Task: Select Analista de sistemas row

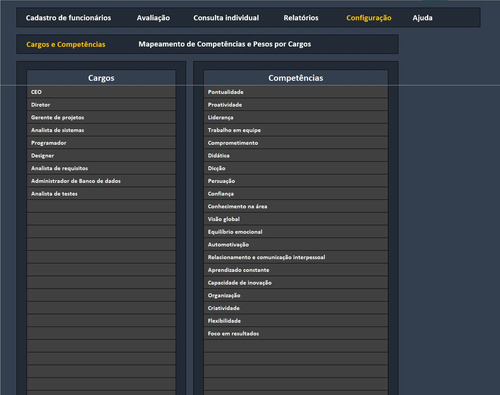Action: click(x=101, y=130)
